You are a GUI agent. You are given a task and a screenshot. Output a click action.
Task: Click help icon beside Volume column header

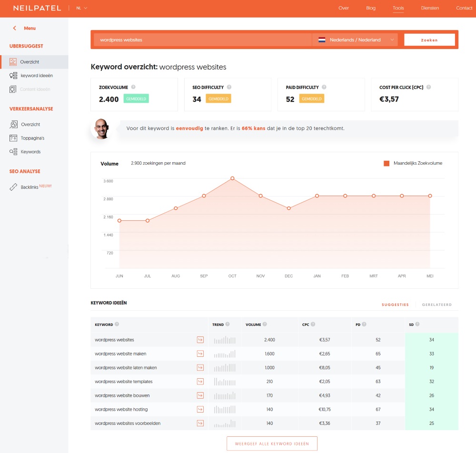pyautogui.click(x=265, y=324)
